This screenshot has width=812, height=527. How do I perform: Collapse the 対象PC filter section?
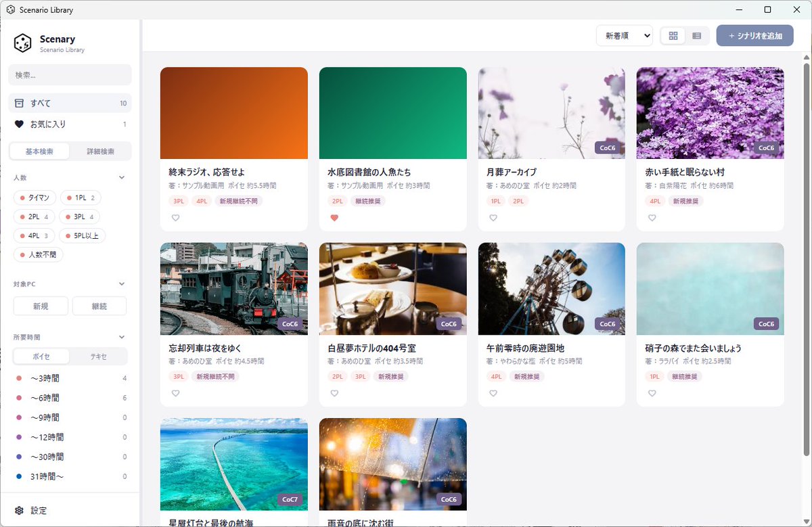[122, 284]
